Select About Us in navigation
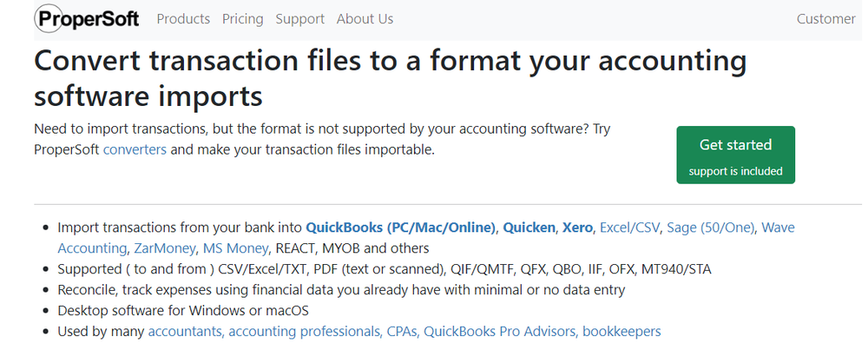 click(x=365, y=19)
